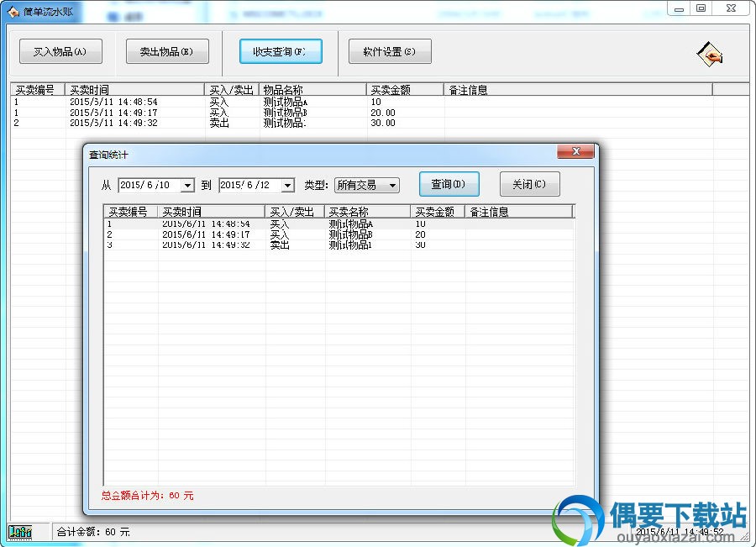
Task: Click amount 20.00 in the main list
Action: click(383, 113)
